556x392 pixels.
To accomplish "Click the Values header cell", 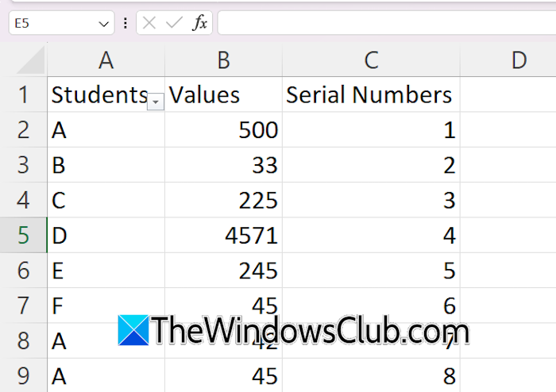I will (223, 94).
